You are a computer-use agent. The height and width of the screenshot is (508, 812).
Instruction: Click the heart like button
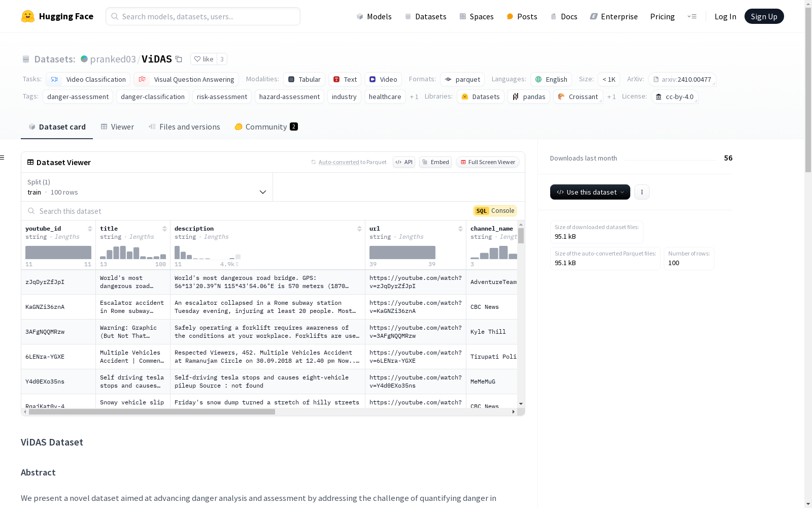pyautogui.click(x=204, y=59)
